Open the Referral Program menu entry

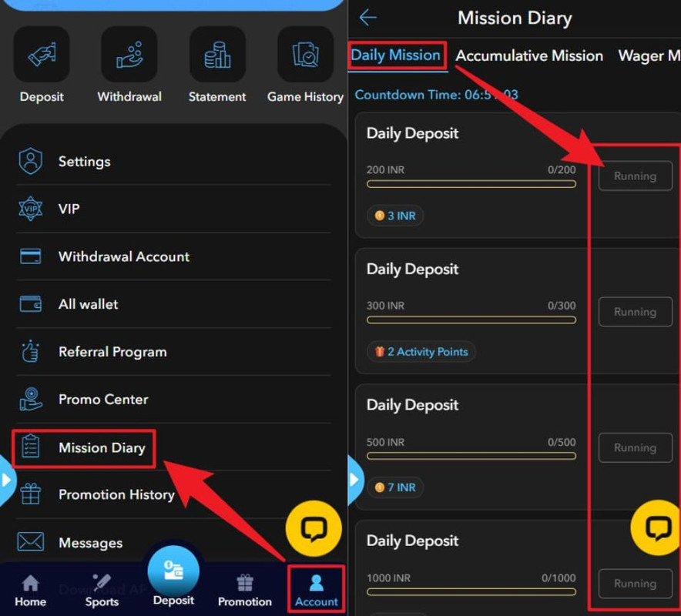[112, 352]
